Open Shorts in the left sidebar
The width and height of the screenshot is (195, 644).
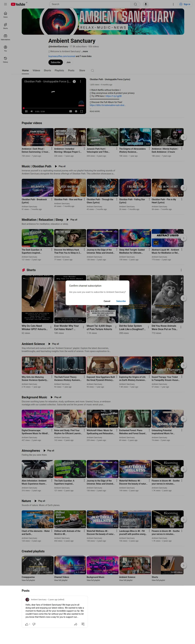pyautogui.click(x=5, y=26)
